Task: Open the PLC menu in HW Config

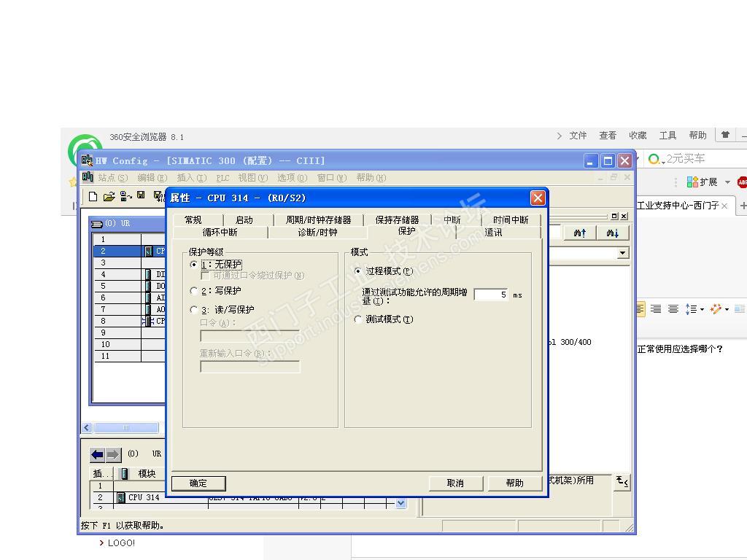Action: tap(222, 178)
